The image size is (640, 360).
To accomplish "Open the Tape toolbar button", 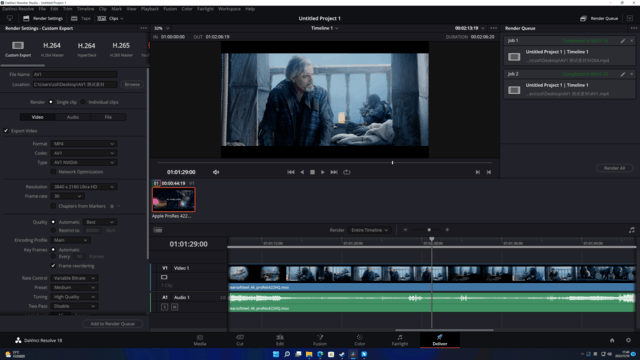I will [80, 18].
